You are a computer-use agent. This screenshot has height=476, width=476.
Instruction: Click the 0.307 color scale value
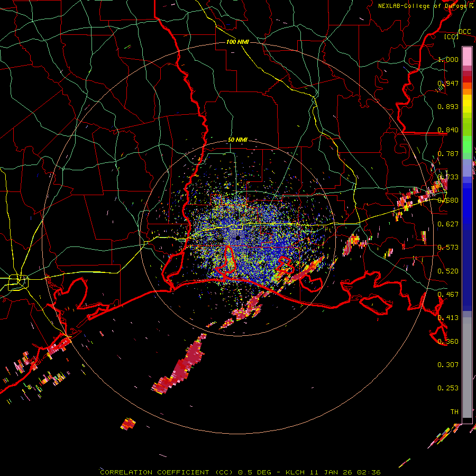pos(448,365)
